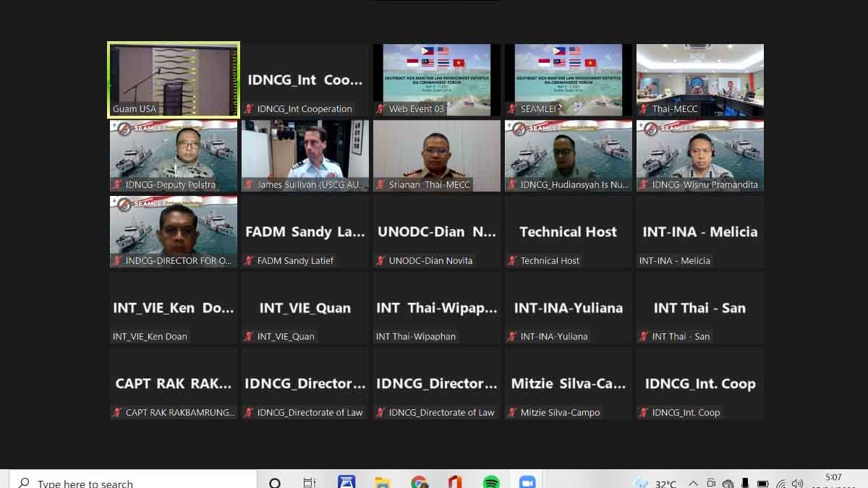Expand the hidden system tray icons chevron
The image size is (868, 488).
click(693, 483)
